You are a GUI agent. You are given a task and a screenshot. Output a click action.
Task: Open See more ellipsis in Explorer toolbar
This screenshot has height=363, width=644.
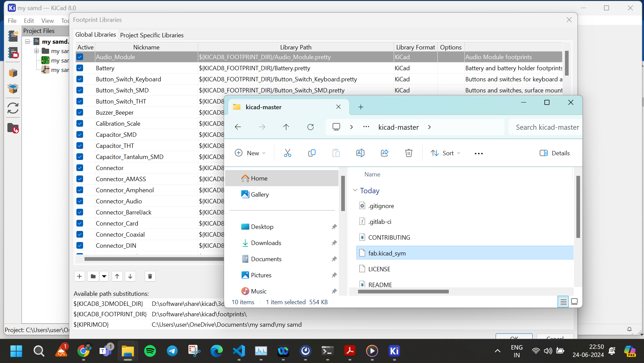pyautogui.click(x=479, y=153)
